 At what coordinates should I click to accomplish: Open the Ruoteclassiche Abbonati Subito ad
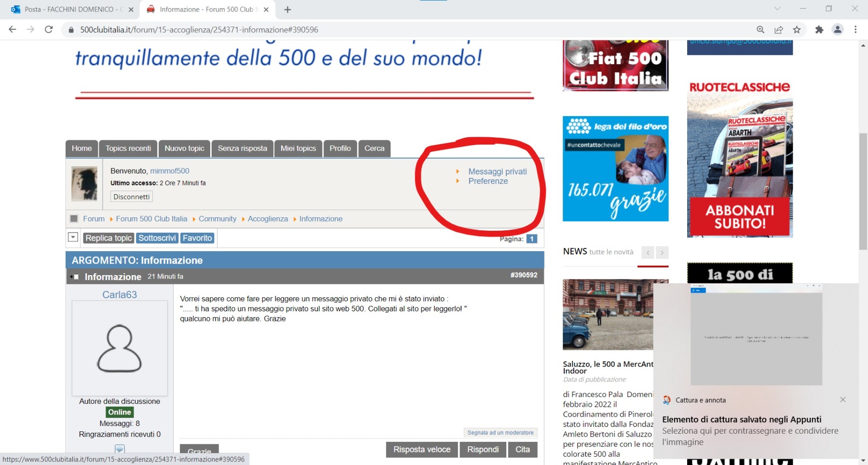pyautogui.click(x=740, y=159)
